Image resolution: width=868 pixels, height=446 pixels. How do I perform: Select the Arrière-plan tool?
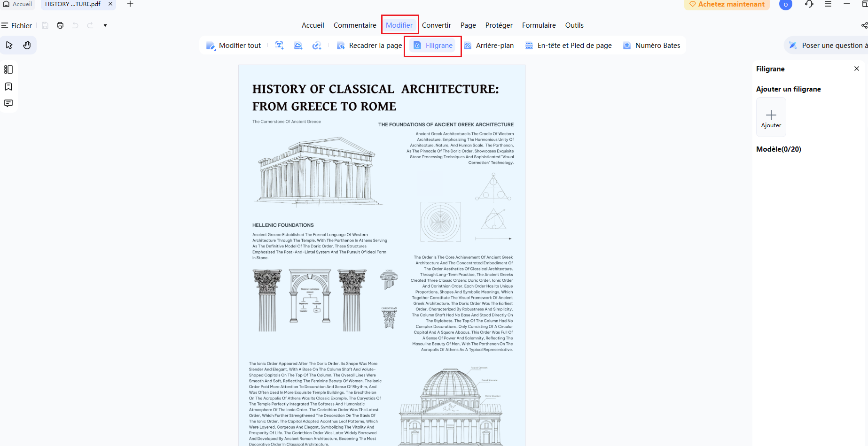tap(489, 46)
